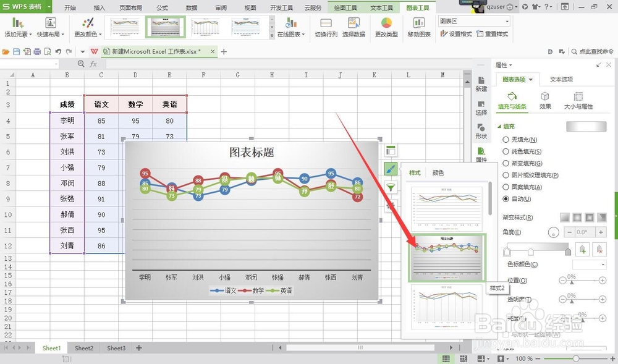This screenshot has height=364, width=618.
Task: Open WPS 表格 application menu dropdown
Action: coord(48,7)
